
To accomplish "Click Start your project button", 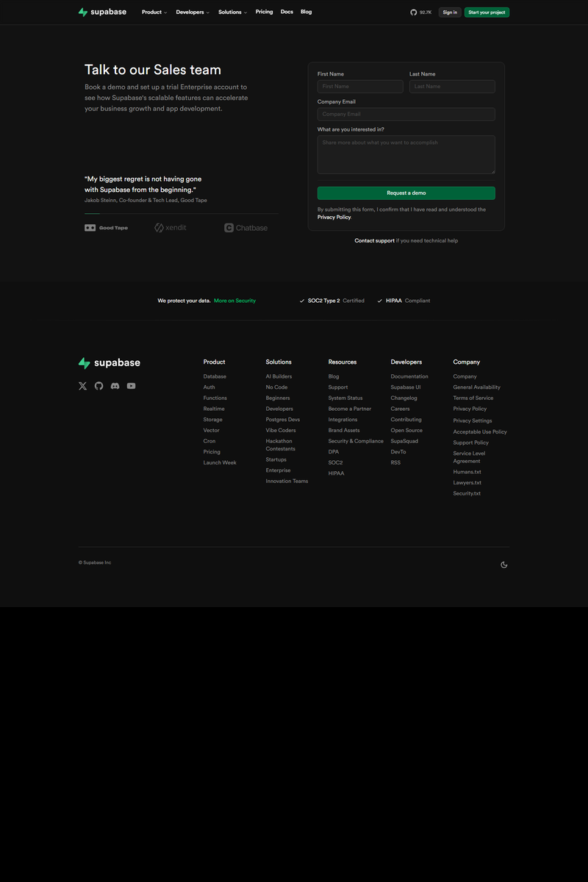I will 487,12.
